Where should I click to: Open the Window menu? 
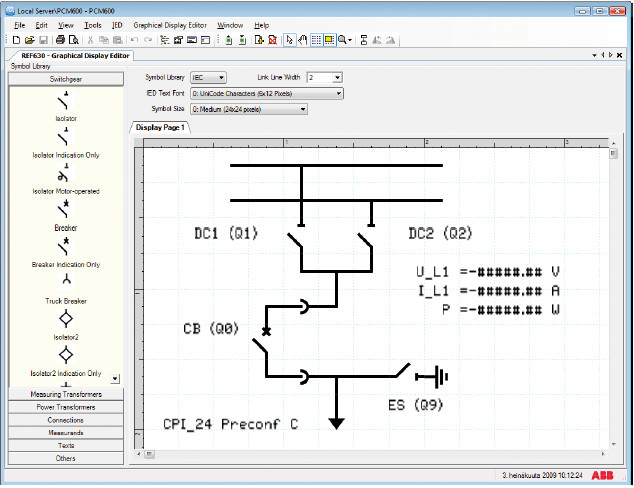pyautogui.click(x=230, y=25)
